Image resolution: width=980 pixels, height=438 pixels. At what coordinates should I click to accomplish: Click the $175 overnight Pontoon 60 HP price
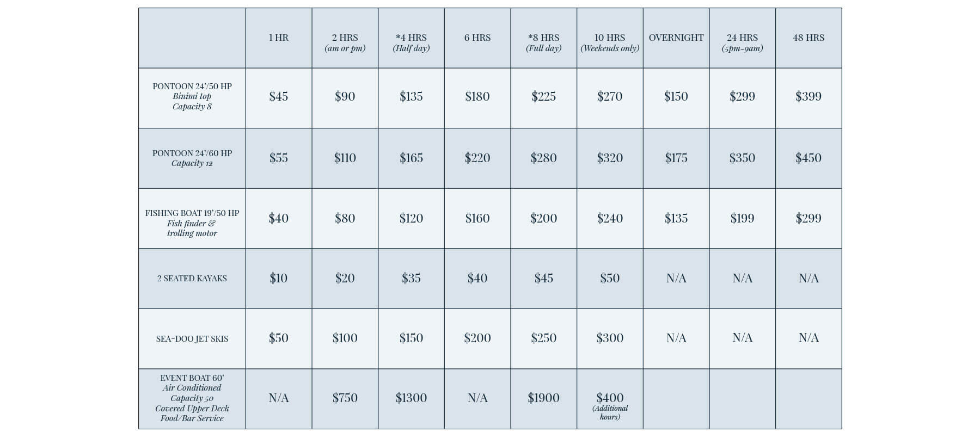pyautogui.click(x=676, y=158)
